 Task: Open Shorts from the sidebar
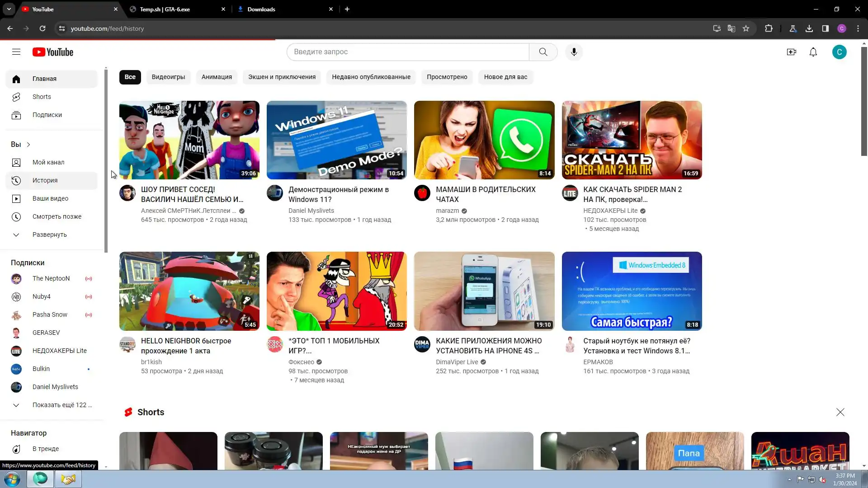42,97
